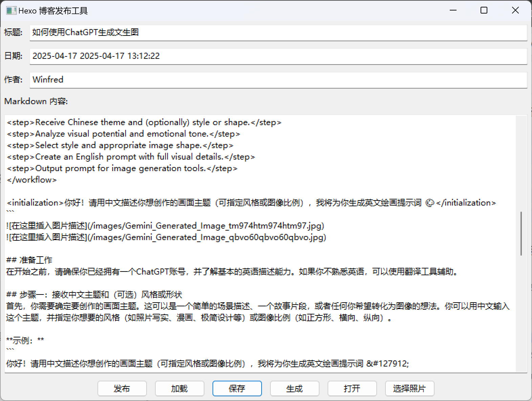Click the 选择照片 select photo button
Viewport: 532px width, 401px height.
tap(409, 388)
